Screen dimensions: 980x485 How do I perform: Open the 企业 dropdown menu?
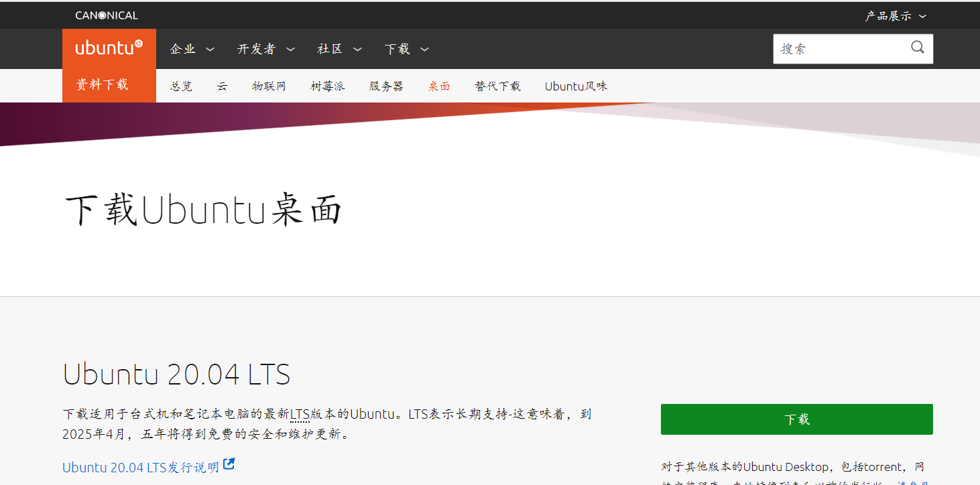pos(184,48)
